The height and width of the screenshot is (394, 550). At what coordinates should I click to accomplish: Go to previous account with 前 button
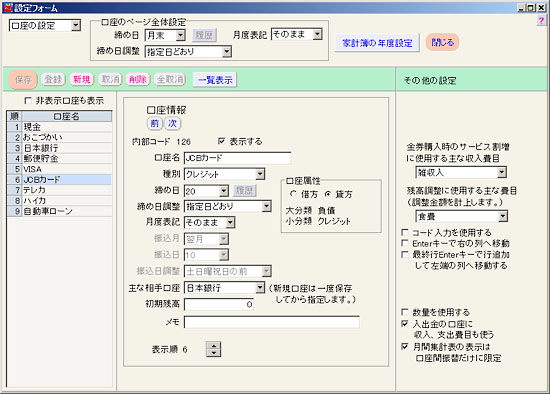tap(154, 123)
